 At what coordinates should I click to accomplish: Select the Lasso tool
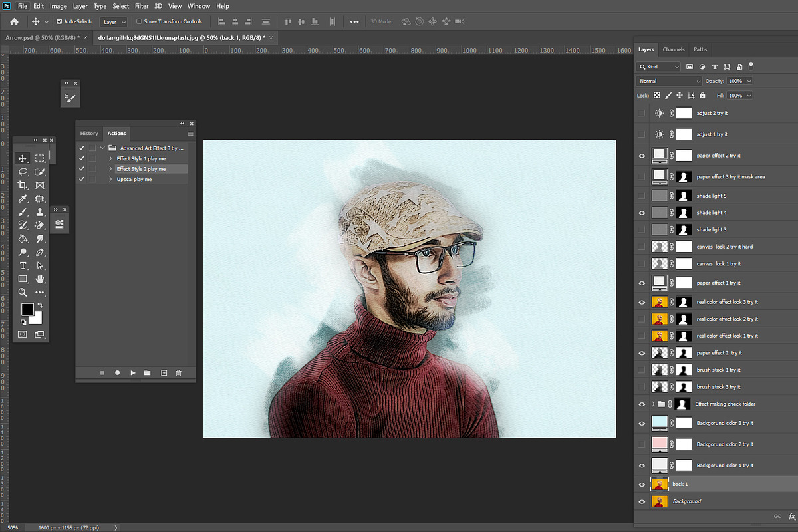click(x=23, y=172)
